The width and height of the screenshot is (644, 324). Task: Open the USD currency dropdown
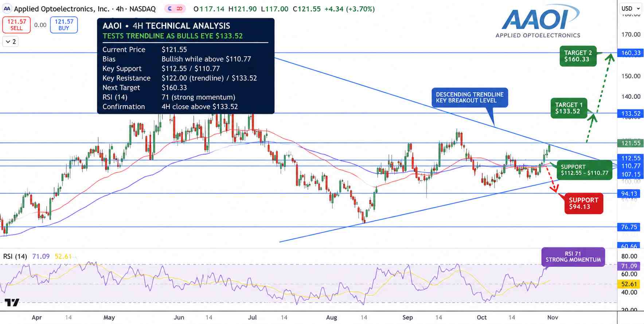(631, 8)
